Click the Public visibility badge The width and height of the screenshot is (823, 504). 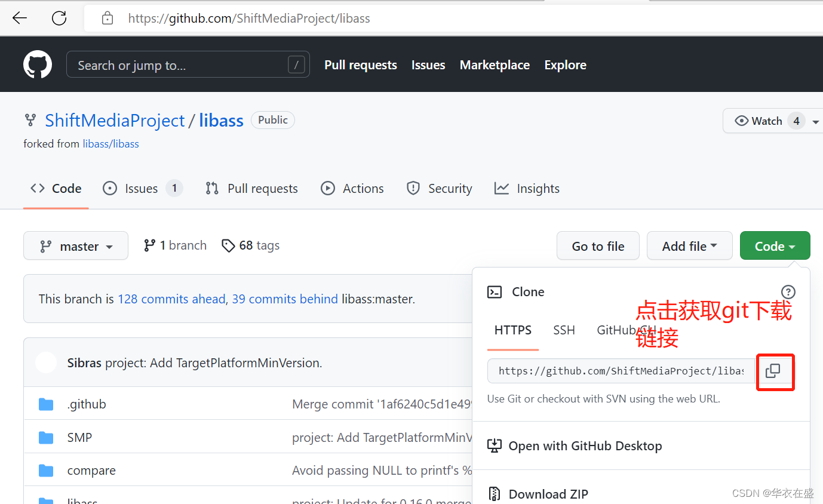[273, 120]
